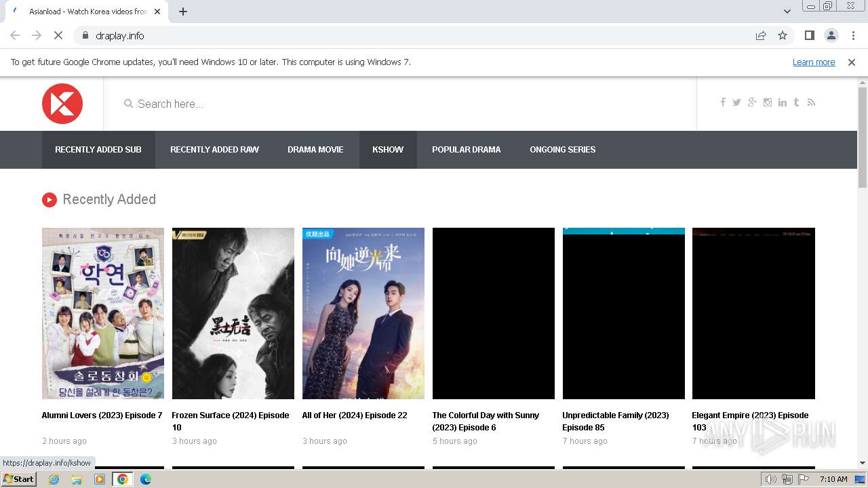868x488 pixels.
Task: Open All of Her (2024) Episode 22 link
Action: coord(355,415)
